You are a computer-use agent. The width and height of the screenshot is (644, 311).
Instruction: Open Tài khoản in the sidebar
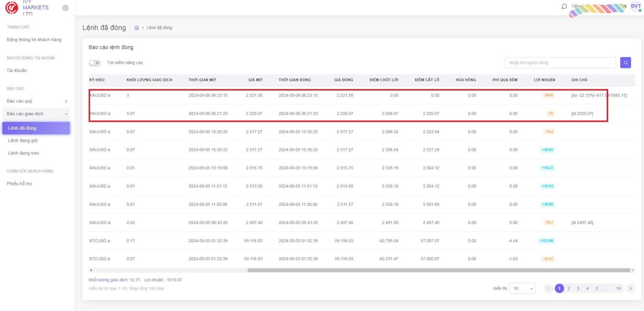point(17,70)
